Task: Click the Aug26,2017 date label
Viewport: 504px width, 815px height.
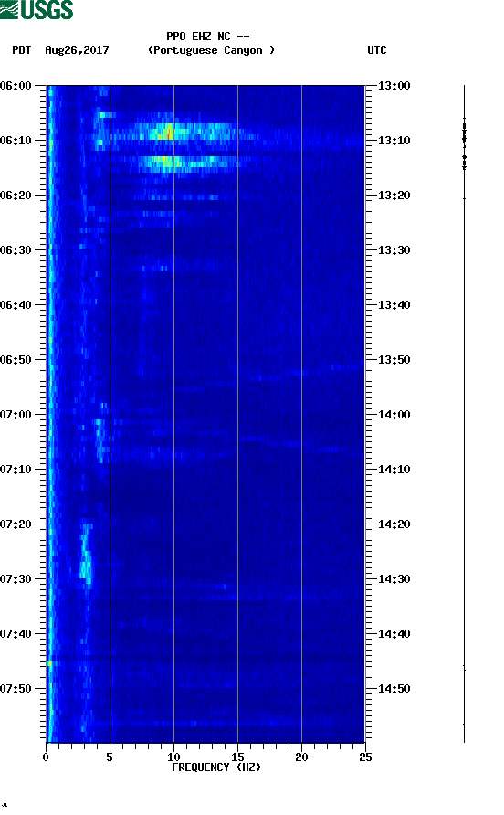Action: coord(77,50)
